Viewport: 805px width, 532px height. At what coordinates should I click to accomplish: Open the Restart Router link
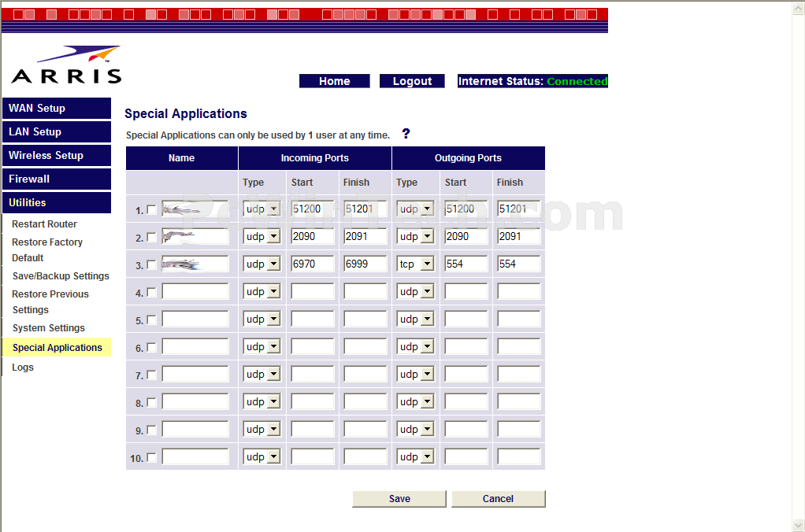45,224
